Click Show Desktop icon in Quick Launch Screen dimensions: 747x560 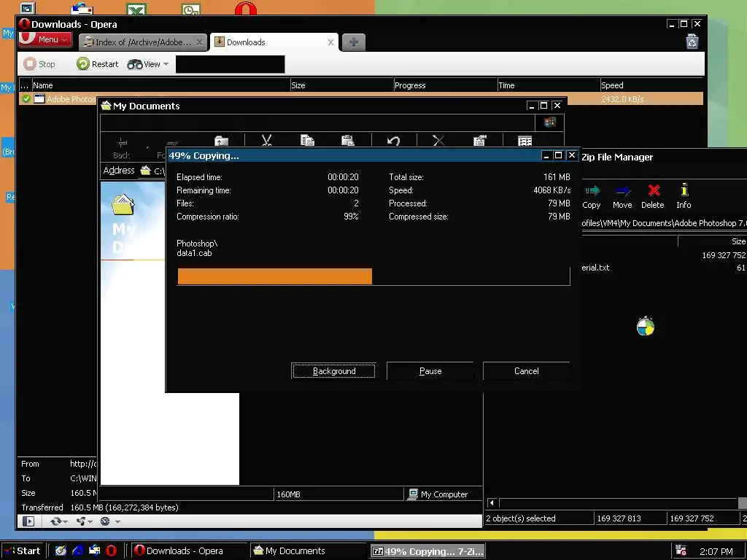point(61,551)
